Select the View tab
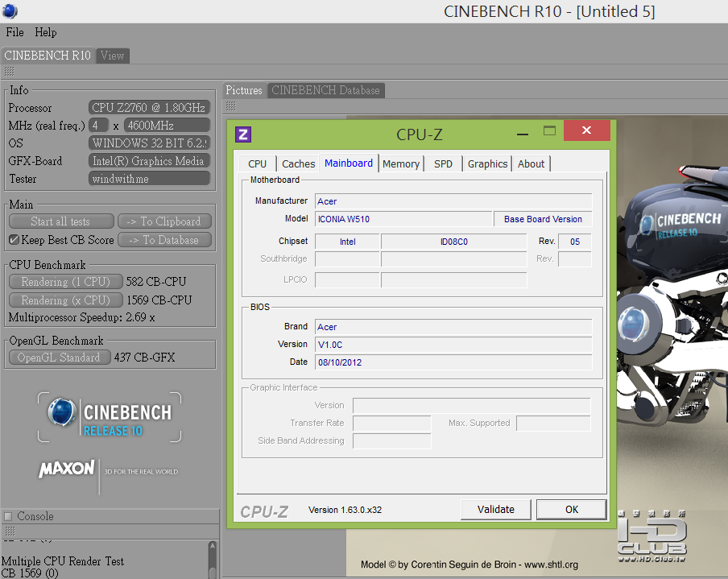The image size is (728, 579). (113, 56)
